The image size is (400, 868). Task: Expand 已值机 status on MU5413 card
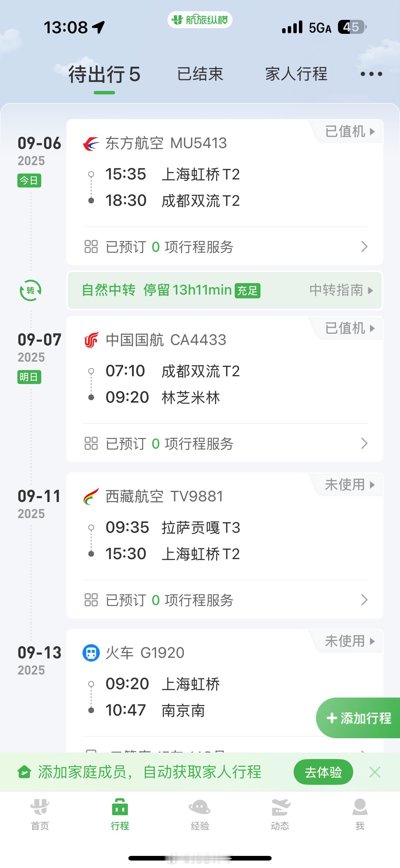click(x=350, y=131)
